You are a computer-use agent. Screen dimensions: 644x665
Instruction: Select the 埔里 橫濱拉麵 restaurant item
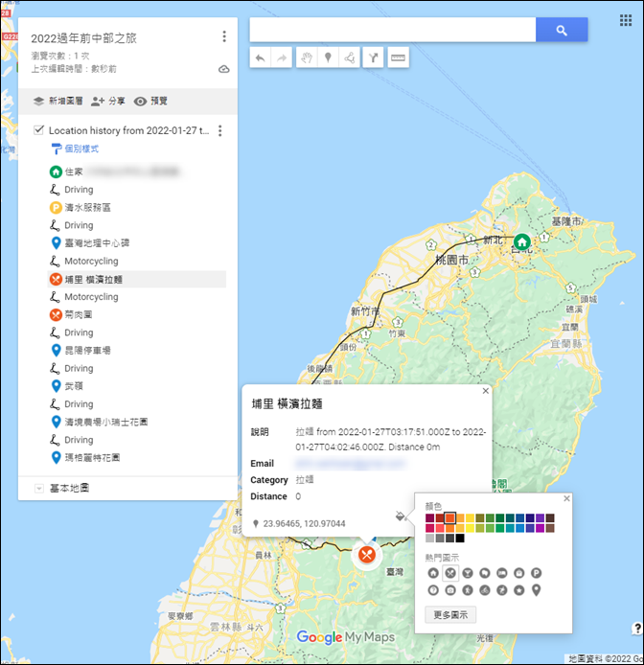137,279
